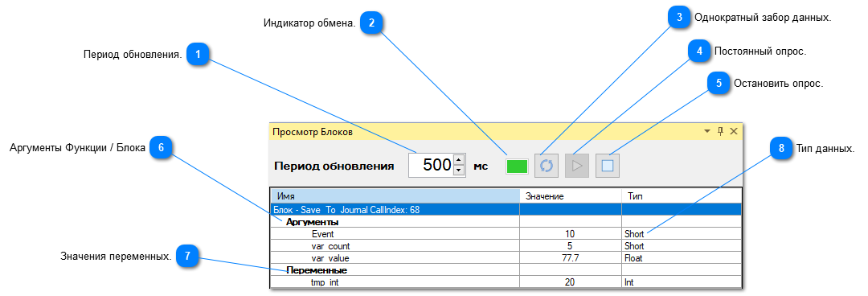Sort by the Тип column header
The width and height of the screenshot is (868, 296).
tap(681, 196)
